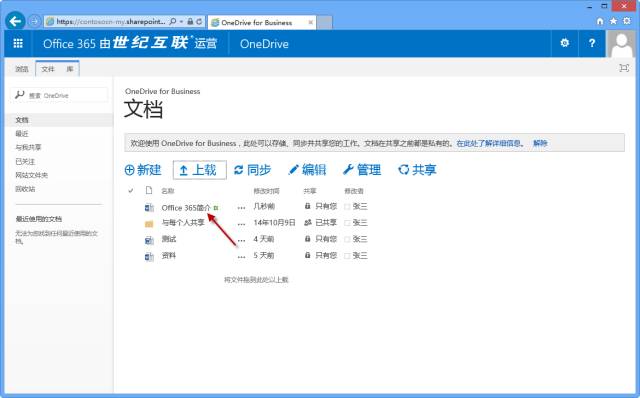Open browser favorites star icon

coord(613,21)
